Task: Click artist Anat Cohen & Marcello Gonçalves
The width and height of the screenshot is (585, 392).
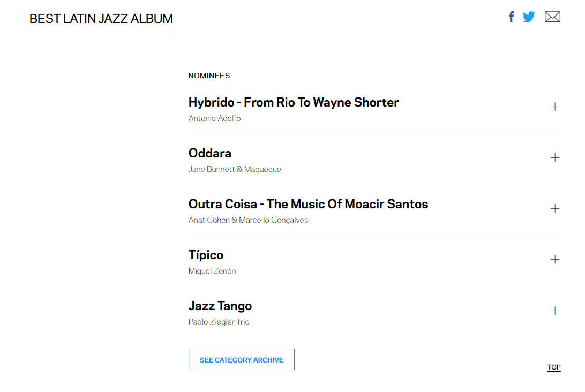Action: point(248,220)
